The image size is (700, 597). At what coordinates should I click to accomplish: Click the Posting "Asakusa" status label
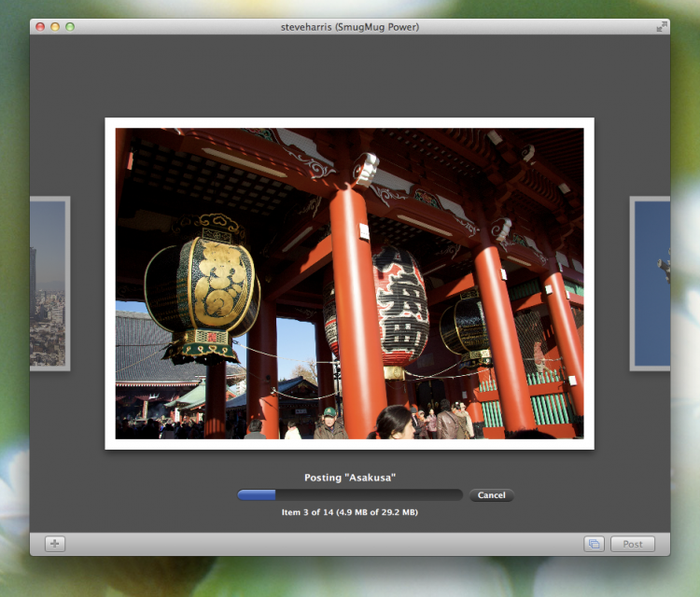[x=350, y=478]
